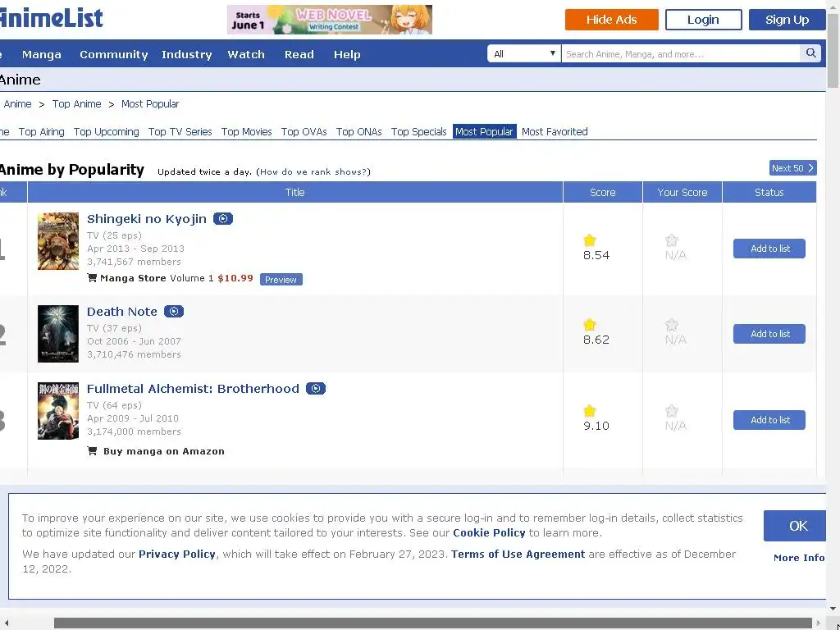Viewport: 840px width, 630px height.
Task: Switch to Top Upcoming tab
Action: (106, 132)
